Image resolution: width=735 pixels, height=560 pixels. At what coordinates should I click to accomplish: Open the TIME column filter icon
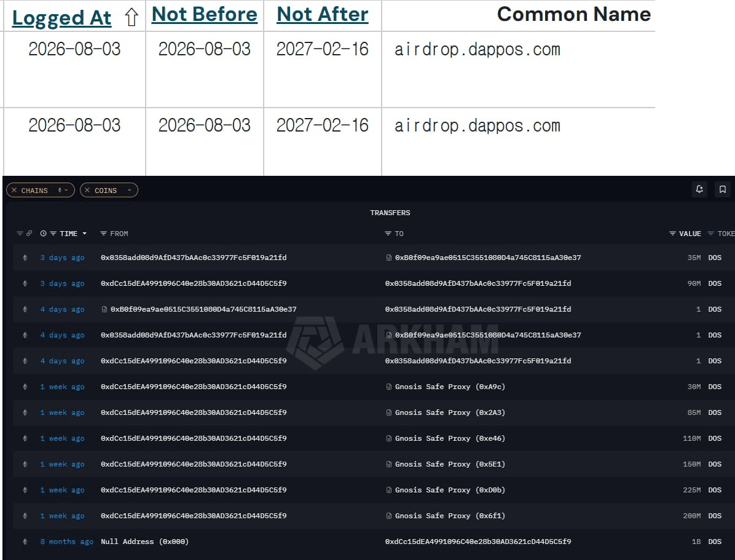pos(53,233)
